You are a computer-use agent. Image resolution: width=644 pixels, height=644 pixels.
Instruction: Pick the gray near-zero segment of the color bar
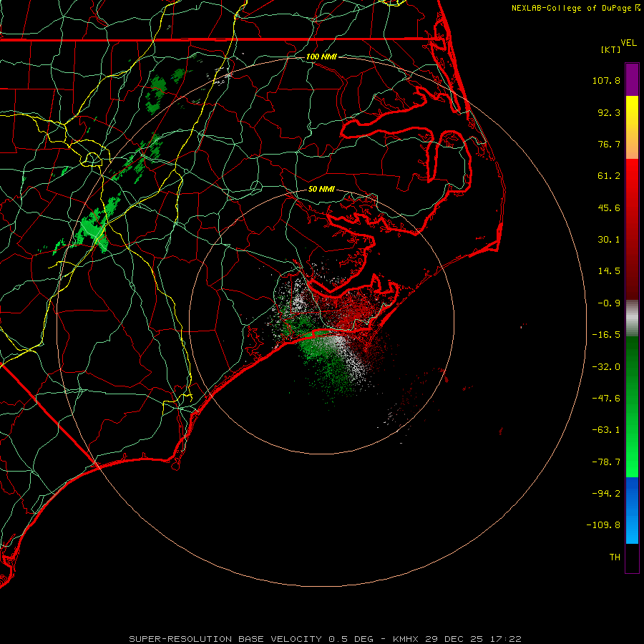point(632,318)
